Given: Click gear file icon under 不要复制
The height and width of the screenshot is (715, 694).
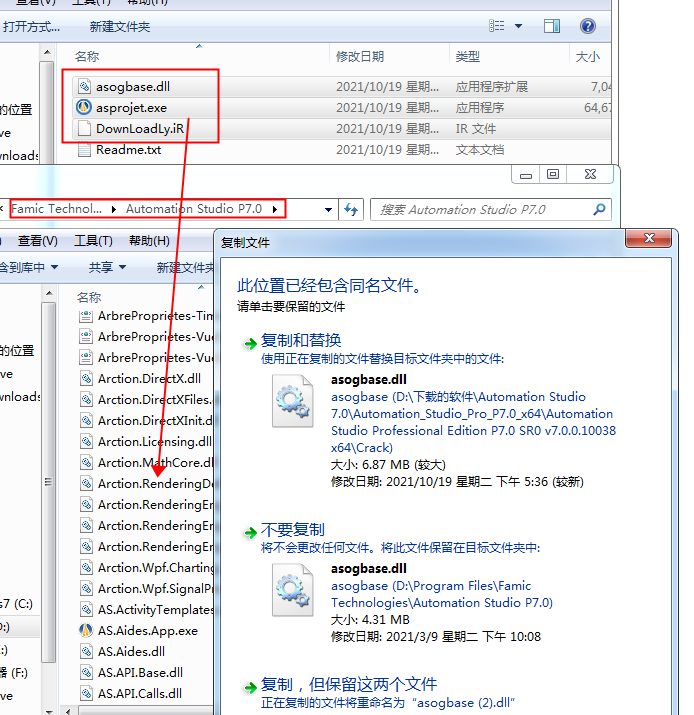Looking at the screenshot, I should coord(292,590).
